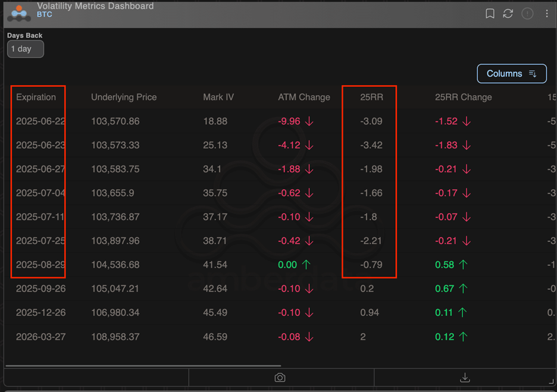Click Mark IV value 46.59
This screenshot has width=557, height=392.
[215, 337]
